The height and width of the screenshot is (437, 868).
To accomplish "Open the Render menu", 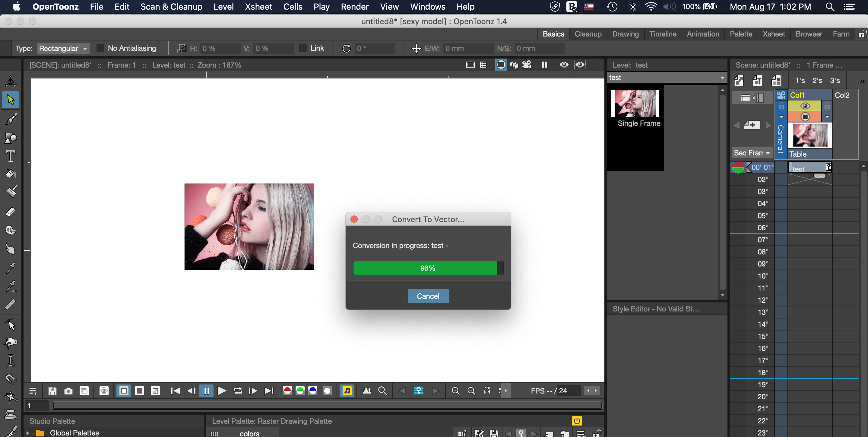I will click(x=354, y=6).
